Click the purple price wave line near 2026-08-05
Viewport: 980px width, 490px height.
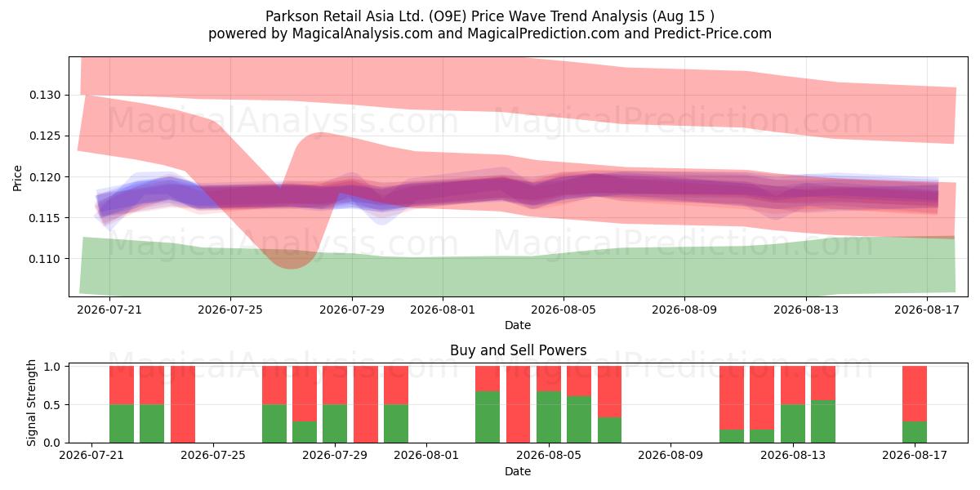(563, 186)
